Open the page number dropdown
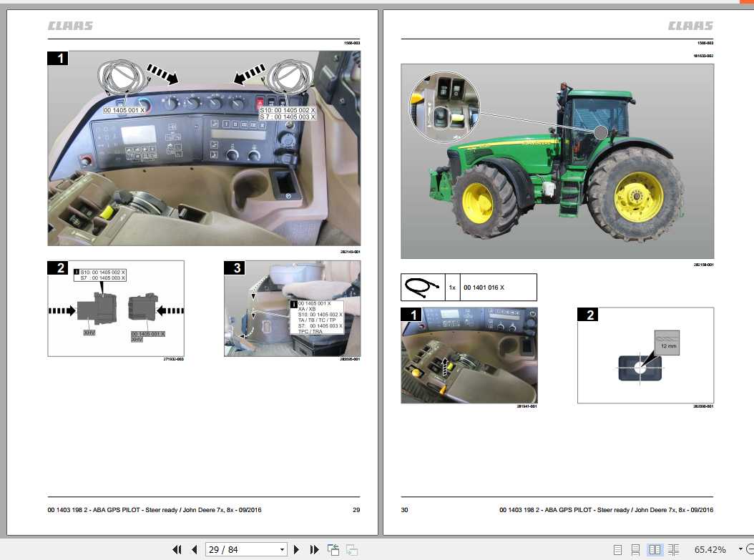This screenshot has height=560, width=754. 283,549
